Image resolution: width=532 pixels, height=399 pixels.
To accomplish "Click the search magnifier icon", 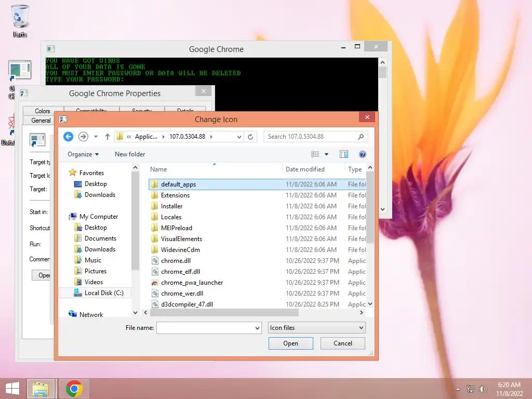I will pyautogui.click(x=361, y=137).
